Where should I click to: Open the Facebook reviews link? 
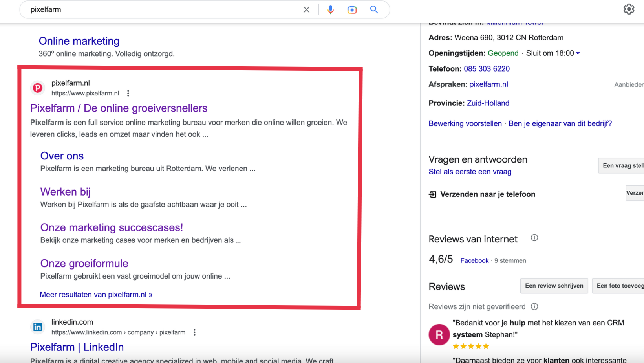coord(474,260)
